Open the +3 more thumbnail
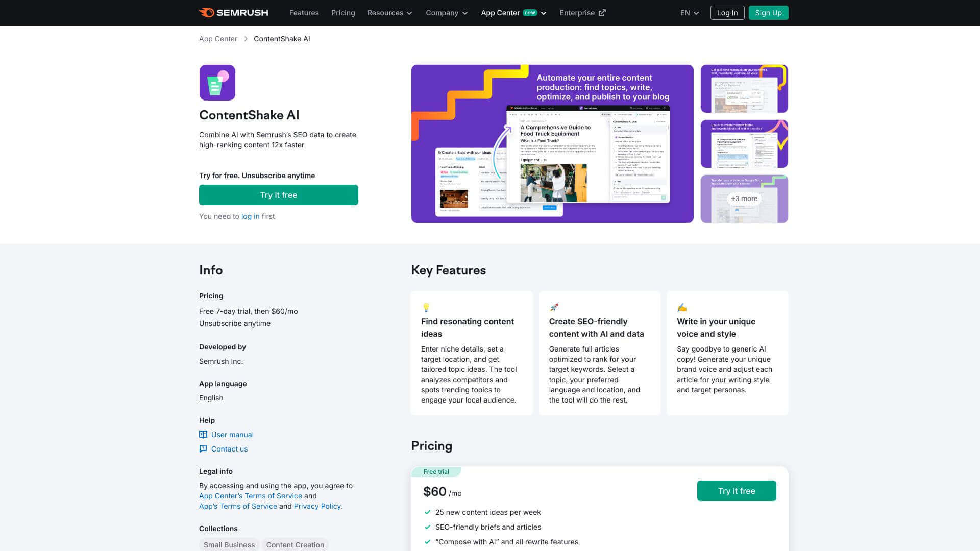980x551 pixels. click(744, 199)
